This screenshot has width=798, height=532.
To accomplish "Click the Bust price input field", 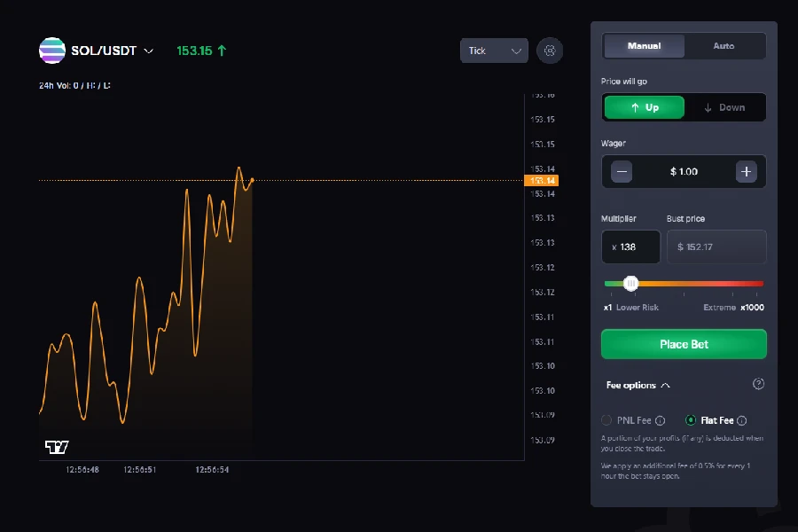I will [716, 246].
